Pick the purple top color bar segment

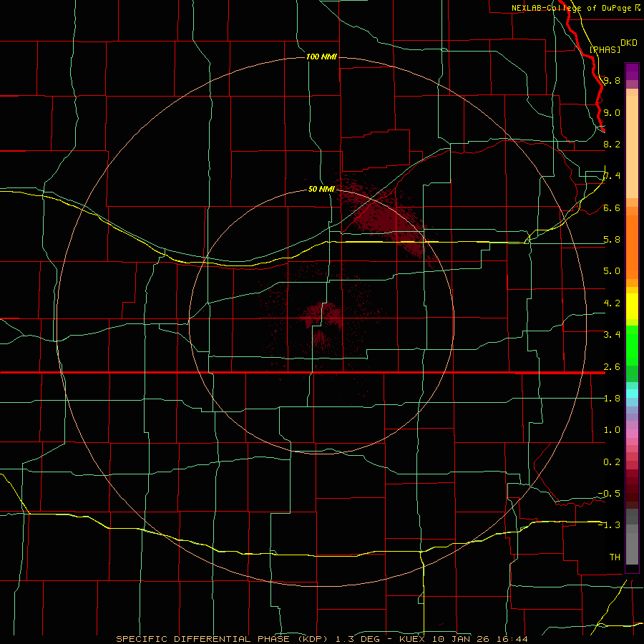coord(632,72)
